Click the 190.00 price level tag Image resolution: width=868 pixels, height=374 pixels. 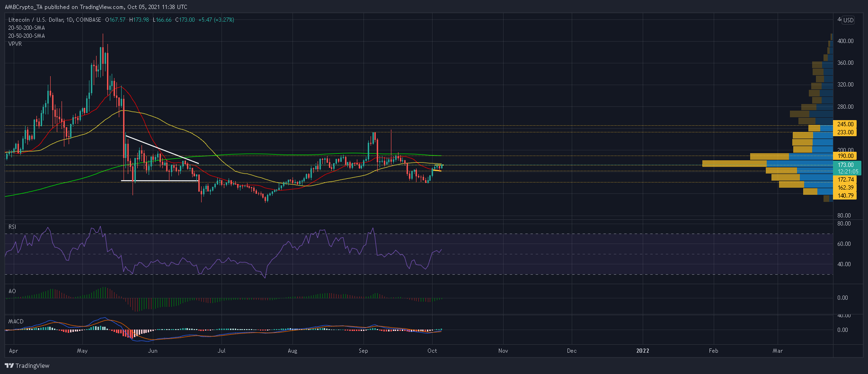tap(845, 156)
